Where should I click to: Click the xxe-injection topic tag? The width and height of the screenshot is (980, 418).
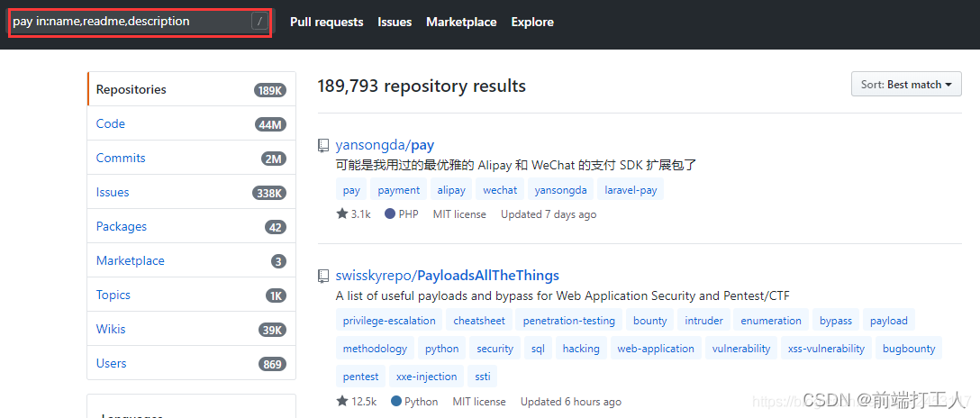click(x=426, y=377)
